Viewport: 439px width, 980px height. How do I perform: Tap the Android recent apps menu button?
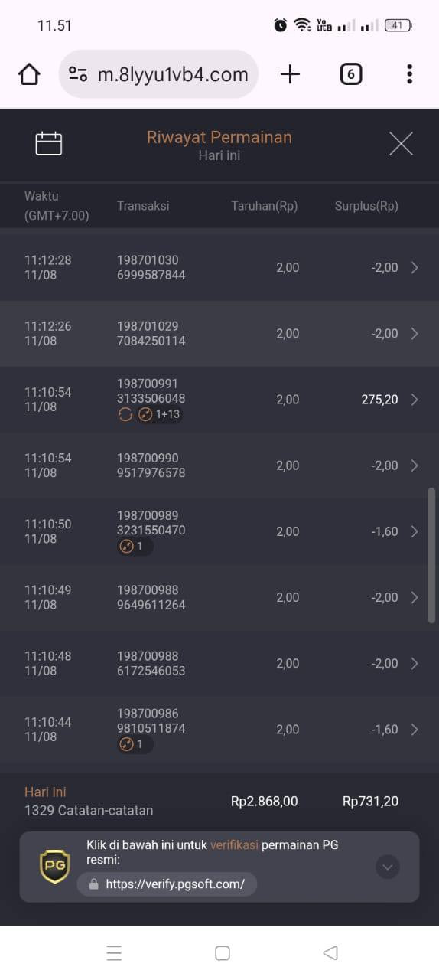[114, 953]
